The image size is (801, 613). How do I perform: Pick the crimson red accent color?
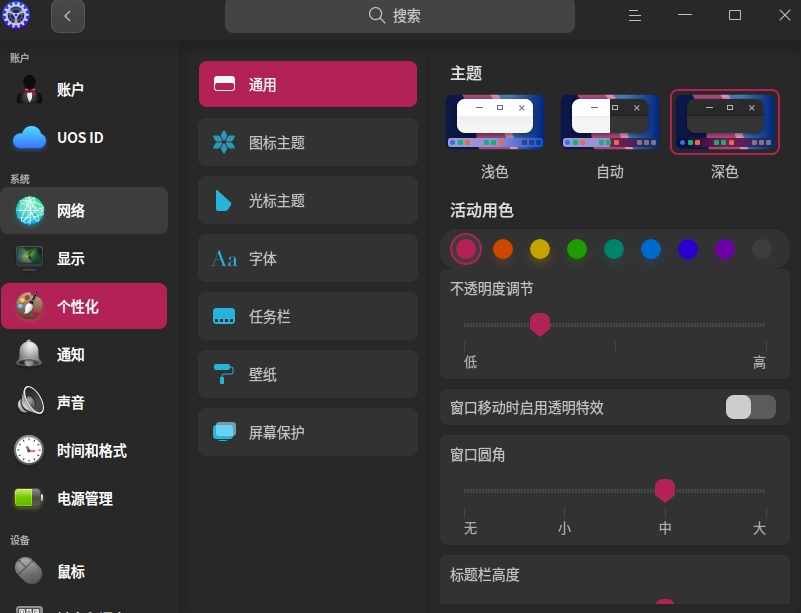466,249
